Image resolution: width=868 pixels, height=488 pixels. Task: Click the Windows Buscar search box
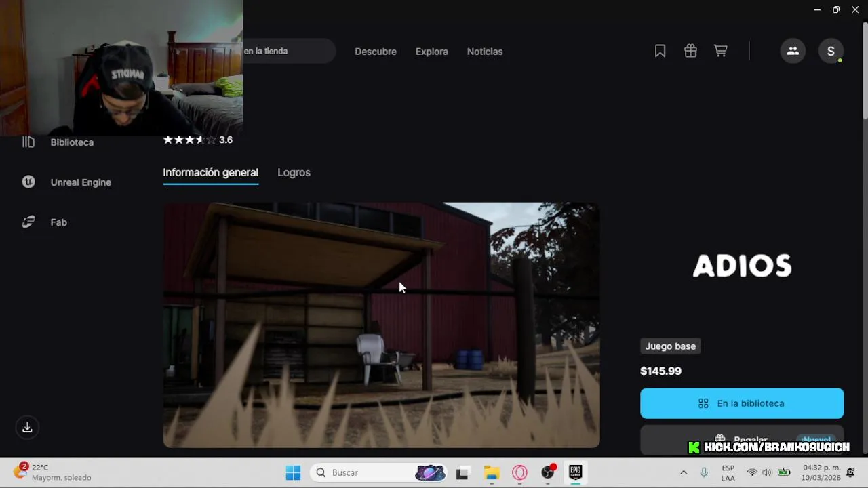coord(378,472)
